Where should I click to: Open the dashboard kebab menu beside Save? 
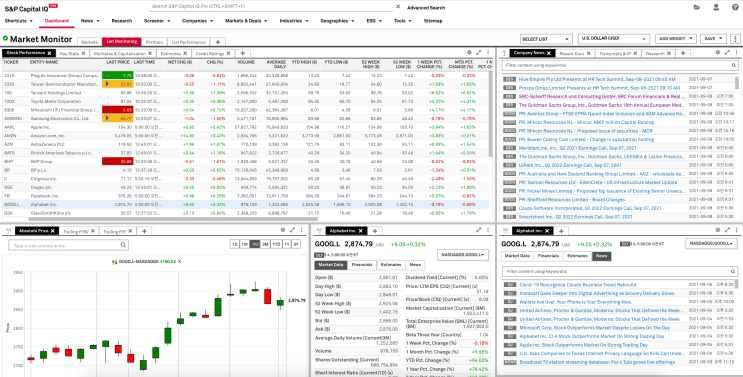[735, 38]
